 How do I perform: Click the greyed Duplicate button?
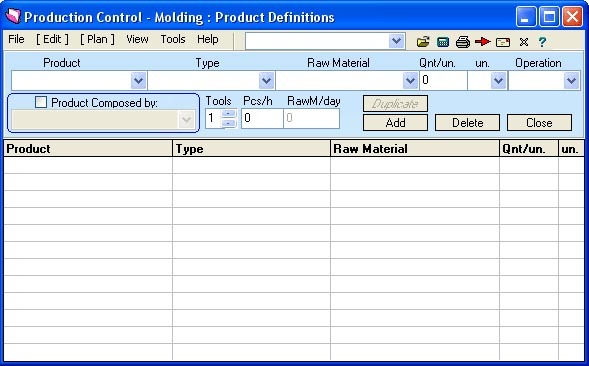coord(395,104)
